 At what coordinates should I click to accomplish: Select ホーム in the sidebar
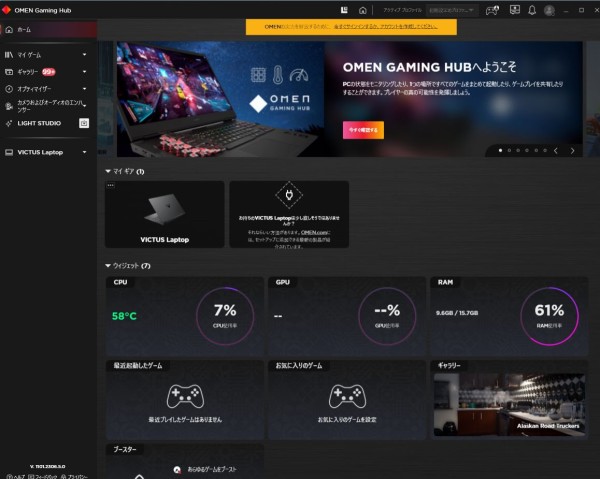coord(24,30)
